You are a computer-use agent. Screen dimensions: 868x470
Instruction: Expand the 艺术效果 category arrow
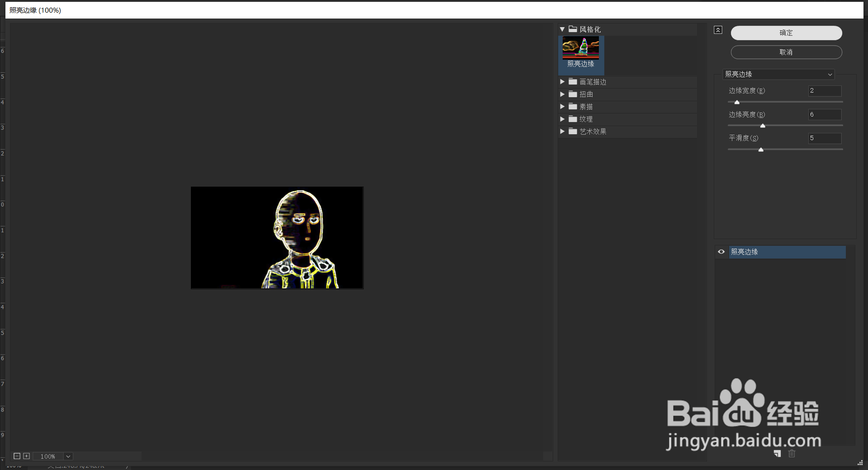(x=562, y=132)
